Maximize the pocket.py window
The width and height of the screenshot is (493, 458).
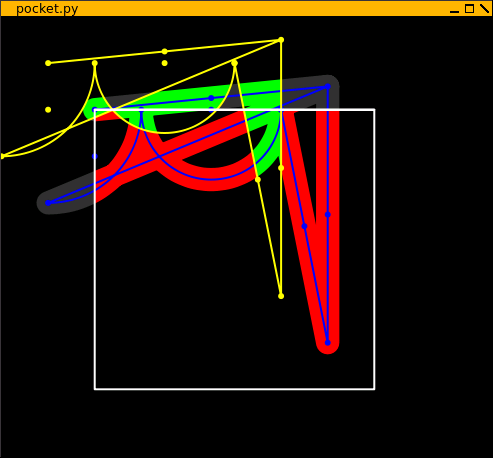click(469, 9)
